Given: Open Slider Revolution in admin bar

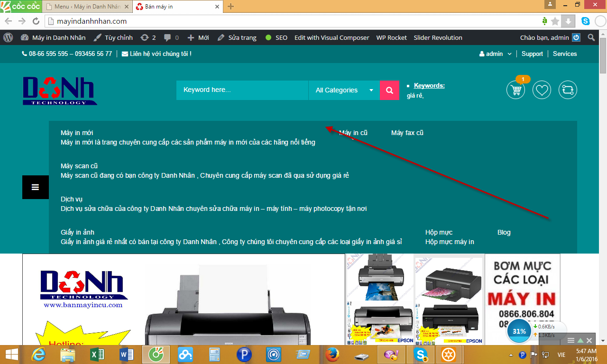Looking at the screenshot, I should 438,37.
